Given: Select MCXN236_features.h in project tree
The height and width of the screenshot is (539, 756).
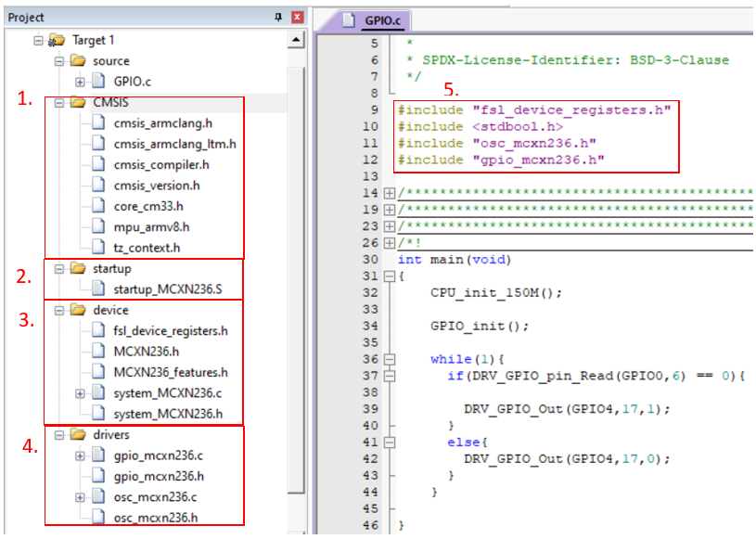Looking at the screenshot, I should (x=171, y=372).
